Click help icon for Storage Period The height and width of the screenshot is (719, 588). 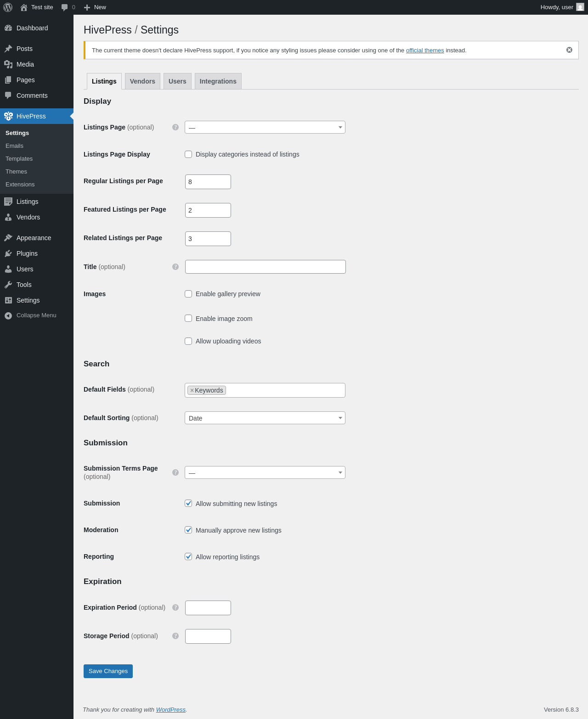point(175,636)
